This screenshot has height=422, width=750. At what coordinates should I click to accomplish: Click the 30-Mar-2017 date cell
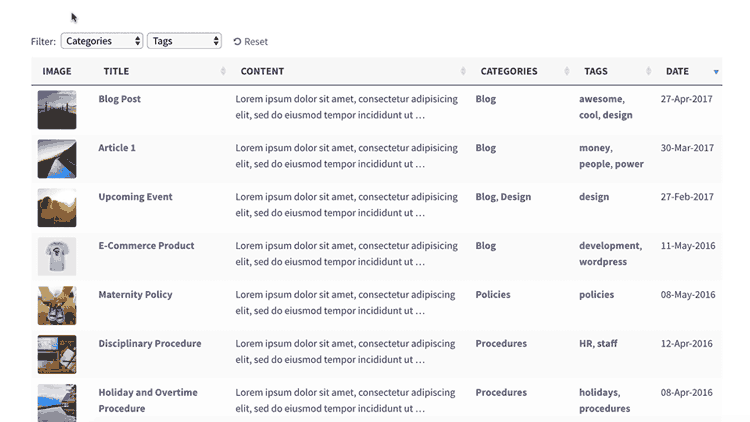[687, 148]
